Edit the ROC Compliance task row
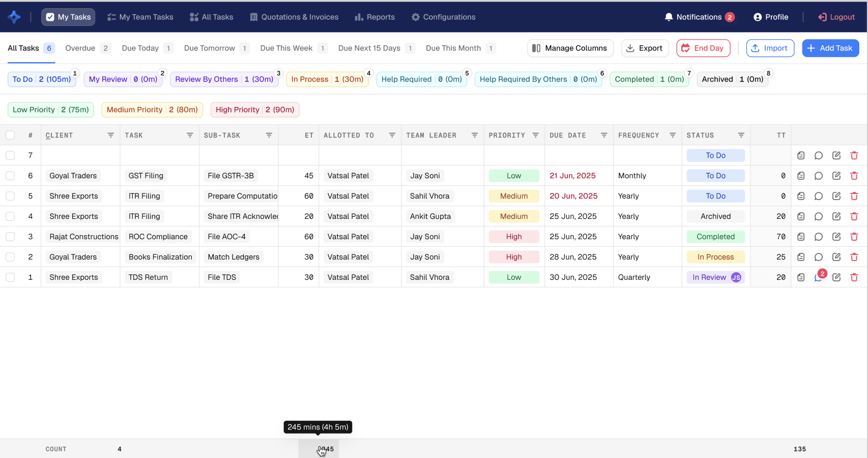The width and height of the screenshot is (868, 458). point(836,237)
